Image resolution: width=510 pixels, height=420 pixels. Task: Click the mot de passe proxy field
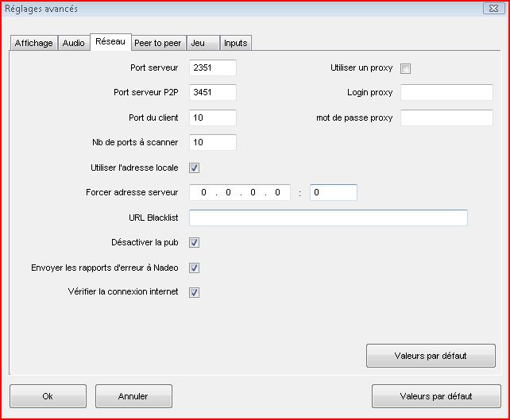click(446, 118)
